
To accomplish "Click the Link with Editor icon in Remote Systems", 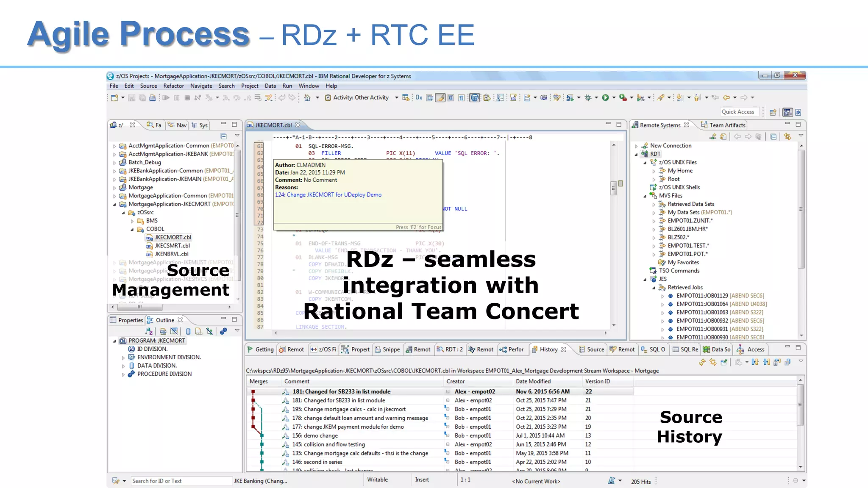I will click(787, 136).
